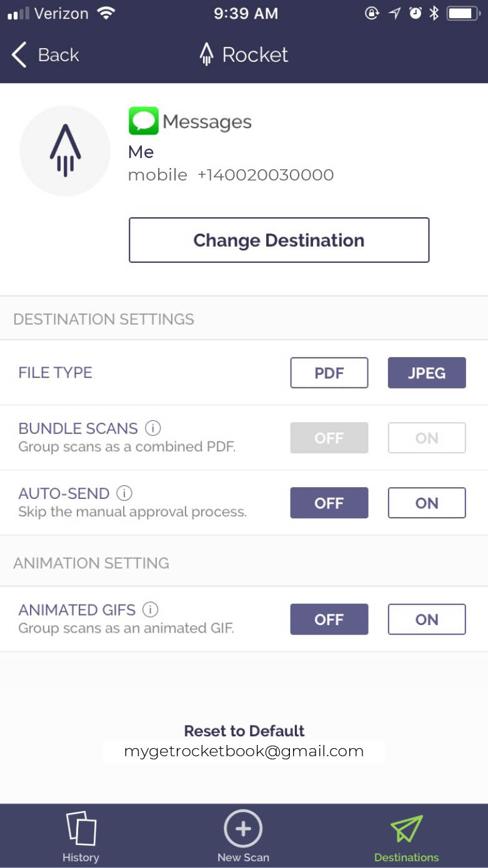Tap the Bluetooth icon in status bar

point(434,13)
